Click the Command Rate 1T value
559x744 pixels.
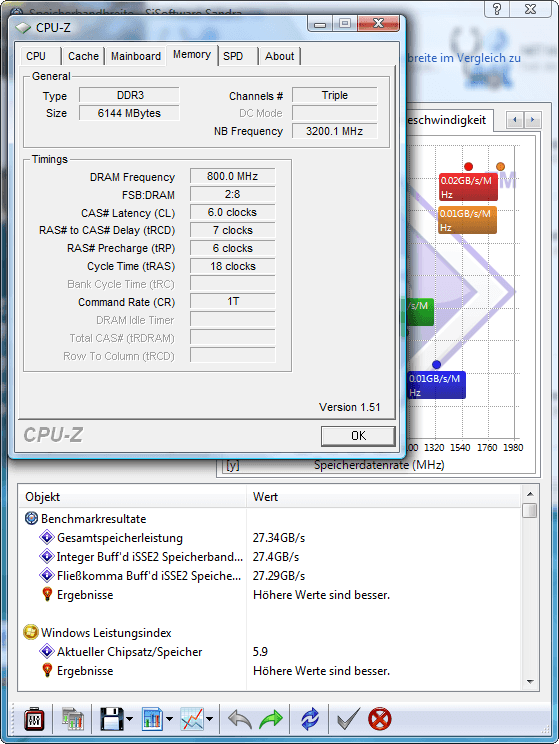233,301
